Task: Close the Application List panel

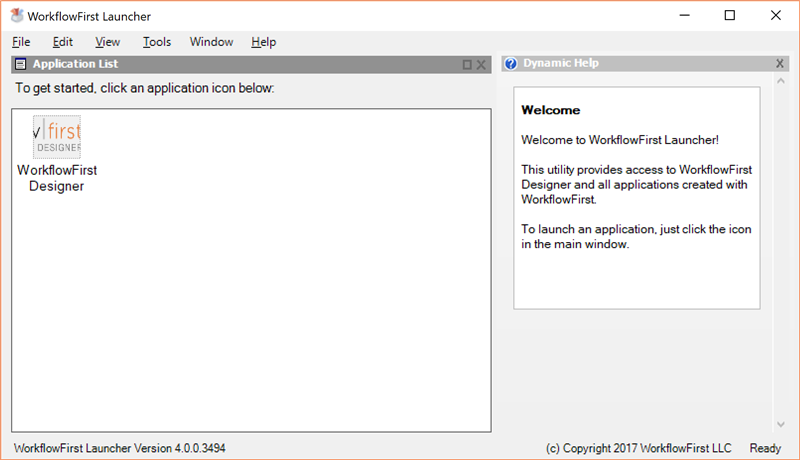Action: tap(481, 65)
